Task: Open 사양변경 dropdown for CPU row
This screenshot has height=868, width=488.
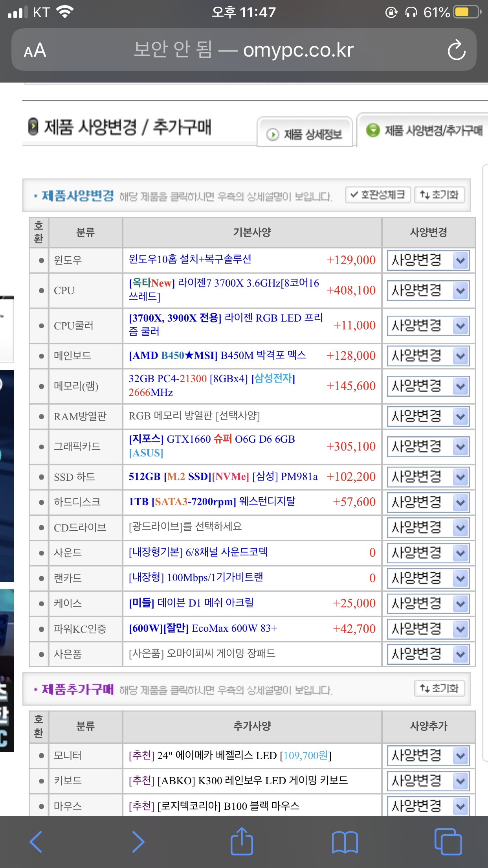Action: point(428,291)
